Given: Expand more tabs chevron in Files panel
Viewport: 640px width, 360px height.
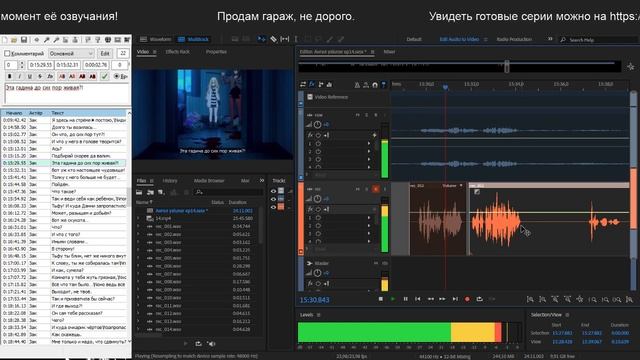Looking at the screenshot, I should (262, 180).
